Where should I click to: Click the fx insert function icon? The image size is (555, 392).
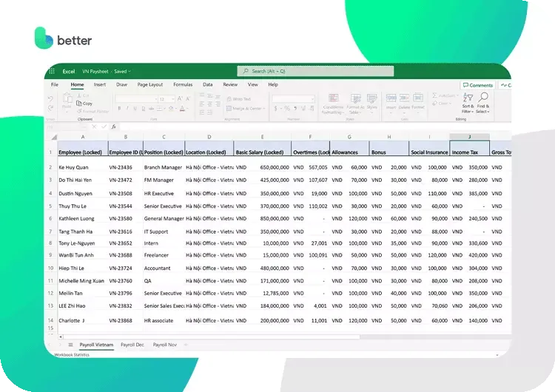(113, 127)
